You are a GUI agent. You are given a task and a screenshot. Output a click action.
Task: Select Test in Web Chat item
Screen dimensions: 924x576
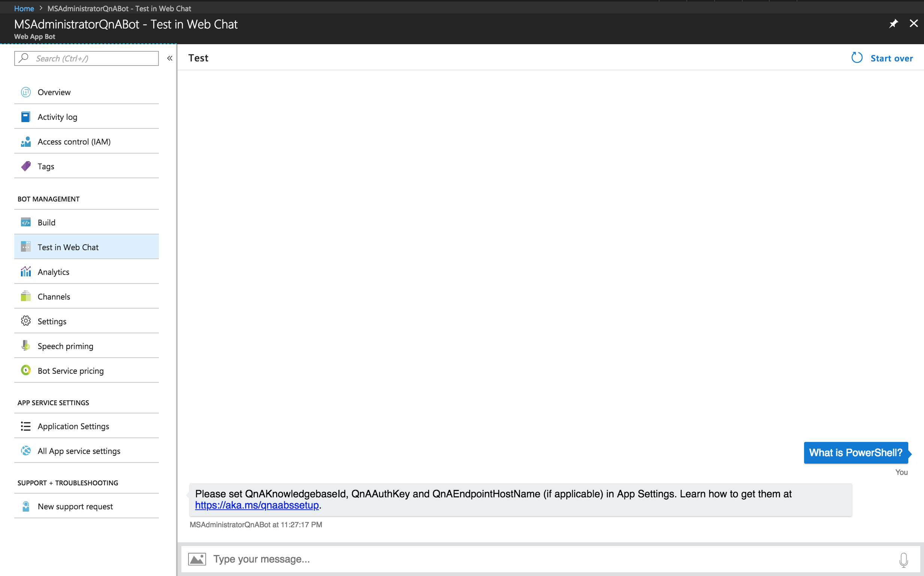(x=87, y=247)
